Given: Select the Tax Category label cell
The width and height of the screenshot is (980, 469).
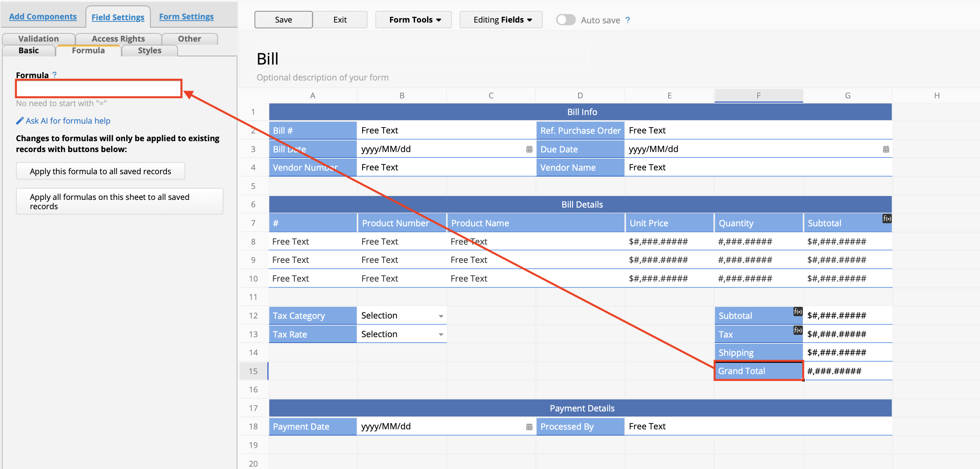Looking at the screenshot, I should tap(313, 315).
